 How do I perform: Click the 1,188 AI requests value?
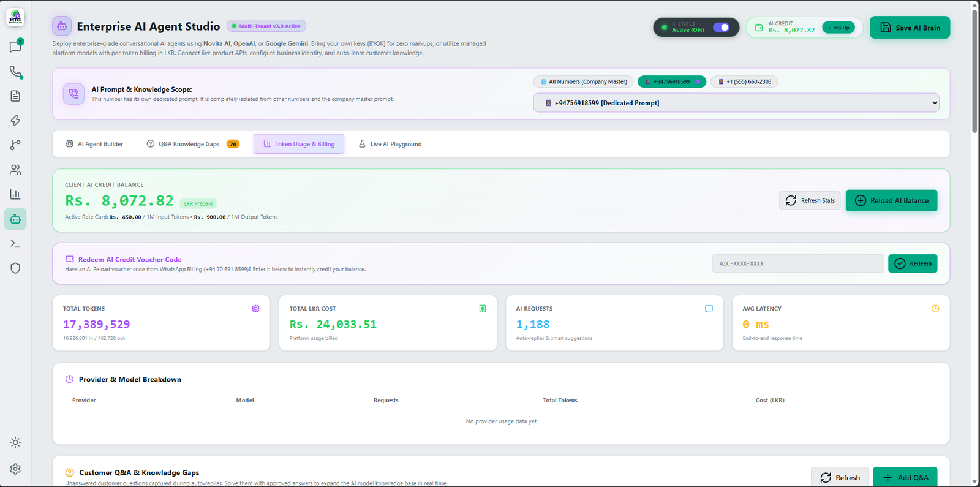coord(533,324)
